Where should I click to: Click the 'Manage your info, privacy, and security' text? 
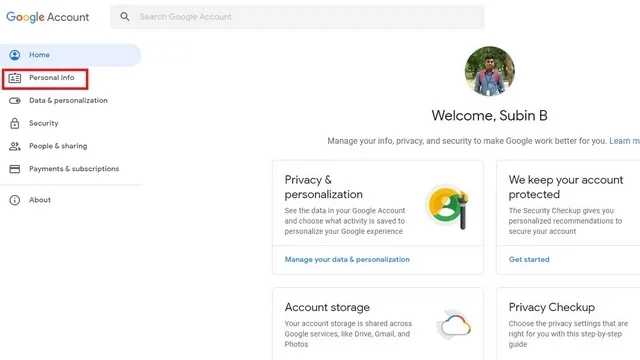pos(467,141)
